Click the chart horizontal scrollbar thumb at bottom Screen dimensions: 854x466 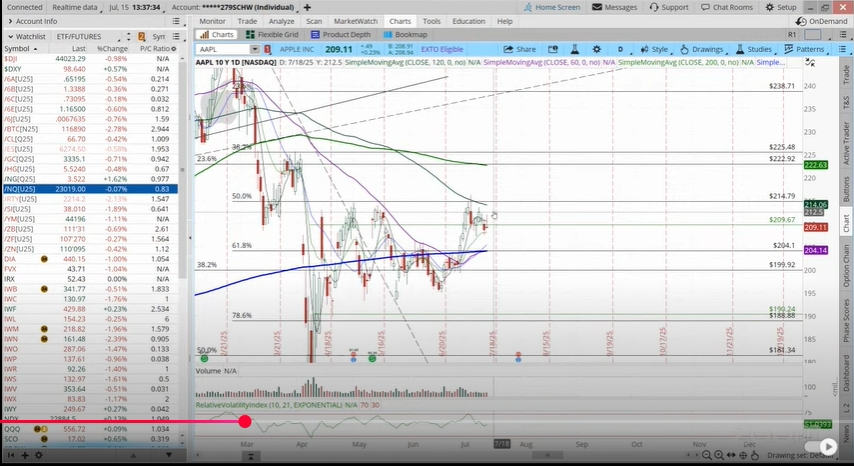coord(547,455)
